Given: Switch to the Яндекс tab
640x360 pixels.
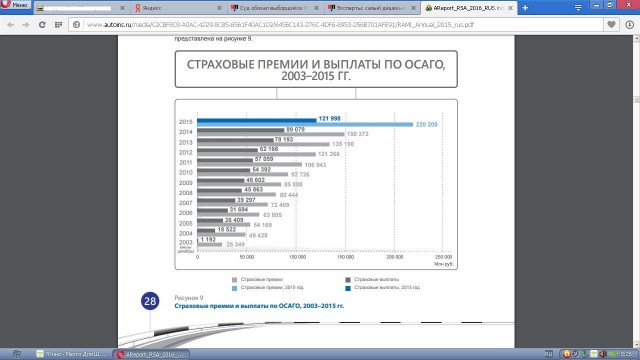Looking at the screenshot, I should tap(178, 8).
